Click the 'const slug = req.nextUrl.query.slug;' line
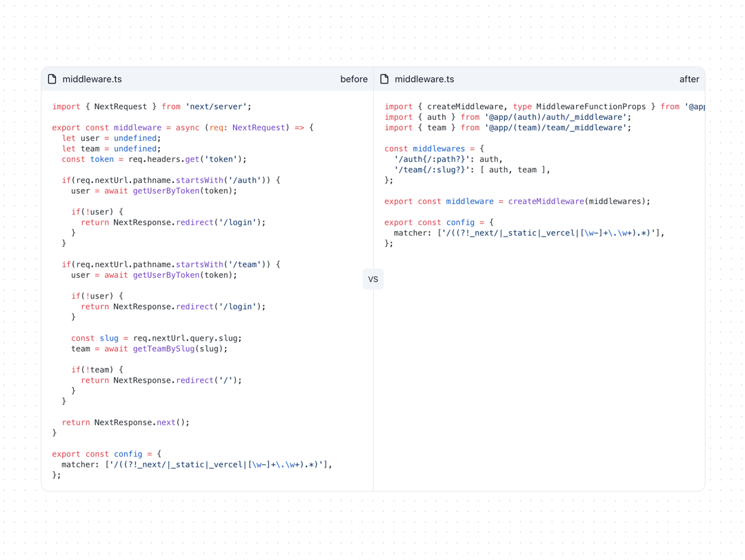This screenshot has width=745, height=560. [x=157, y=338]
